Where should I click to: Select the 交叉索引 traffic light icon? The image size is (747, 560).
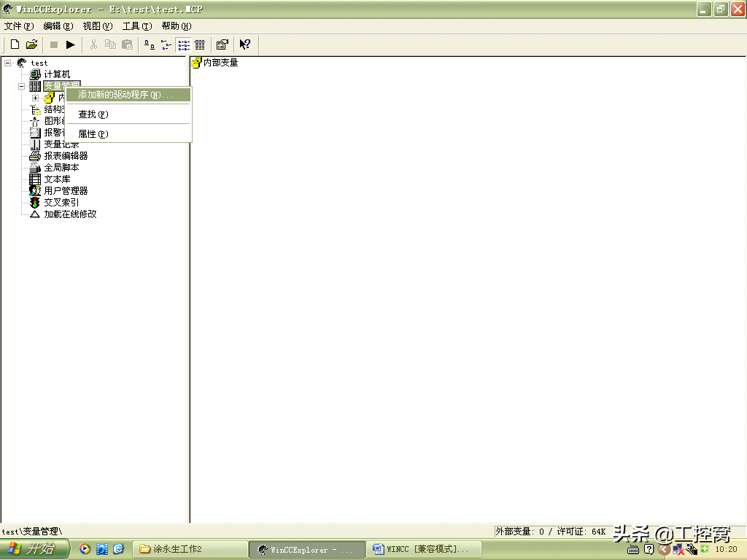(x=35, y=203)
